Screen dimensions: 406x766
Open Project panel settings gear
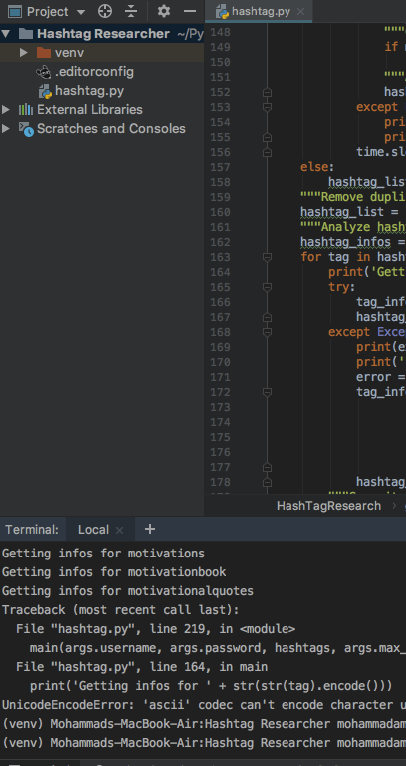[164, 11]
